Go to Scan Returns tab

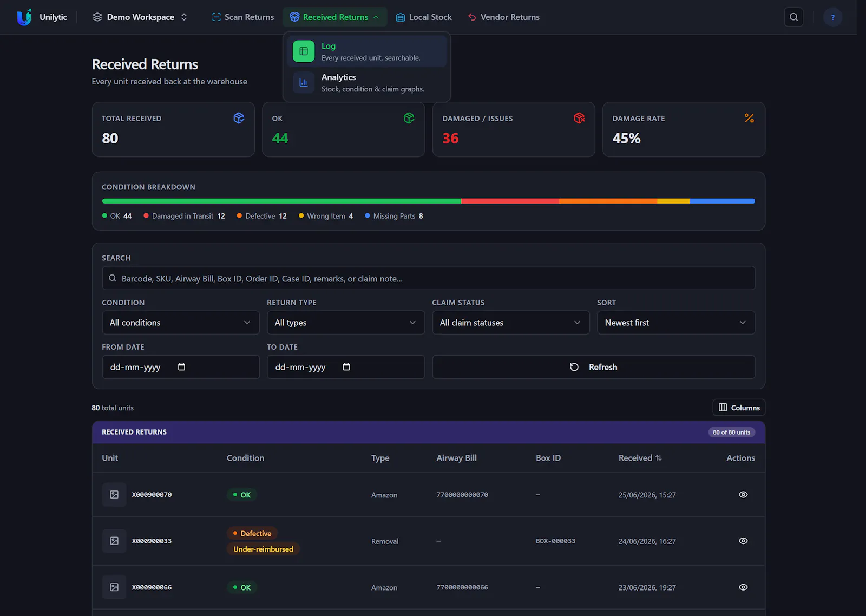click(242, 17)
